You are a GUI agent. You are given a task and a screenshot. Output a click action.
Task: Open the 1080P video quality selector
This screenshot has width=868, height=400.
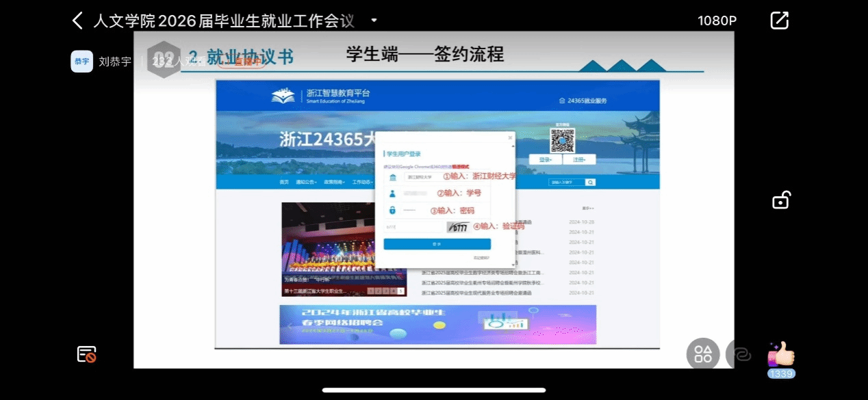717,21
